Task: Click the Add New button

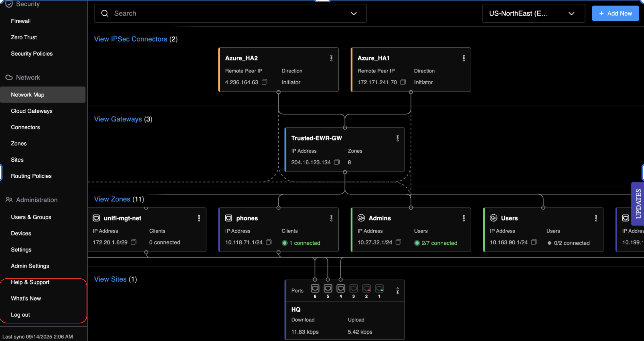Action: coord(615,13)
